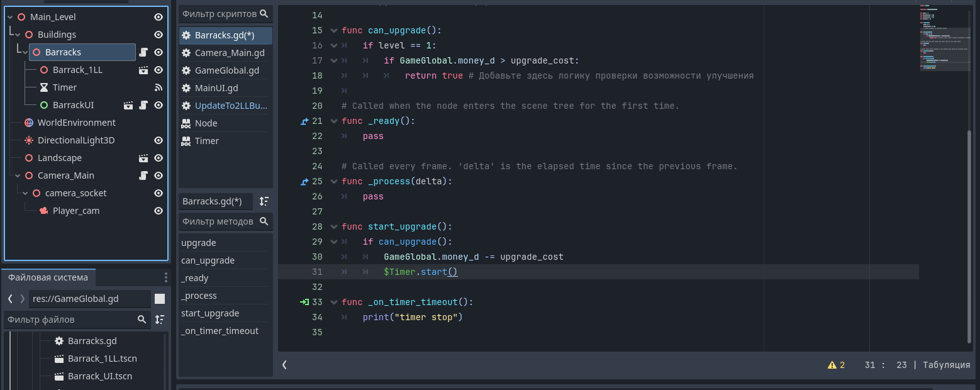Click the sort files icon in filesystem

(x=160, y=320)
